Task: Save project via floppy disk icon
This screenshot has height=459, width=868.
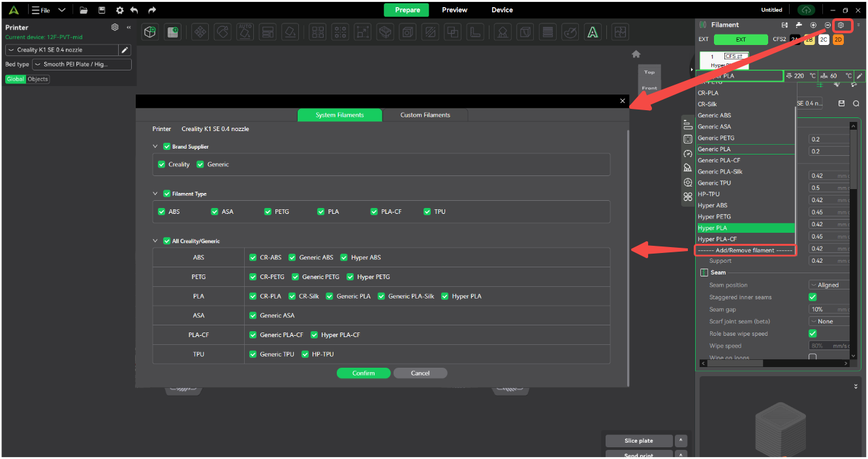Action: pyautogui.click(x=102, y=10)
